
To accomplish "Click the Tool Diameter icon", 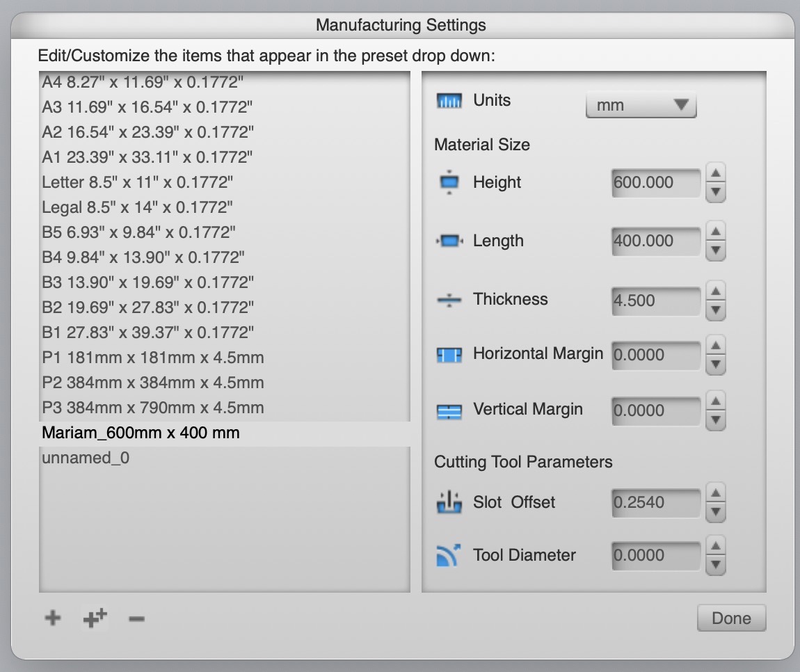I will pyautogui.click(x=449, y=555).
